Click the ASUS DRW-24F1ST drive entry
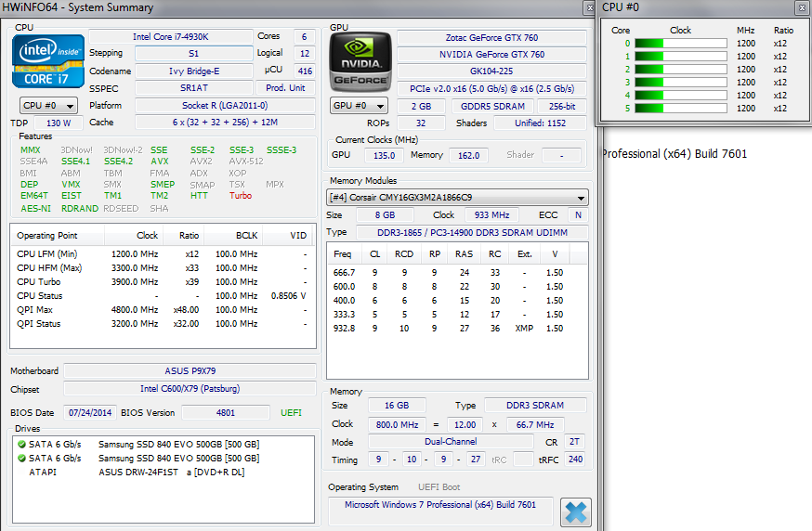This screenshot has height=531, width=812. [164, 472]
